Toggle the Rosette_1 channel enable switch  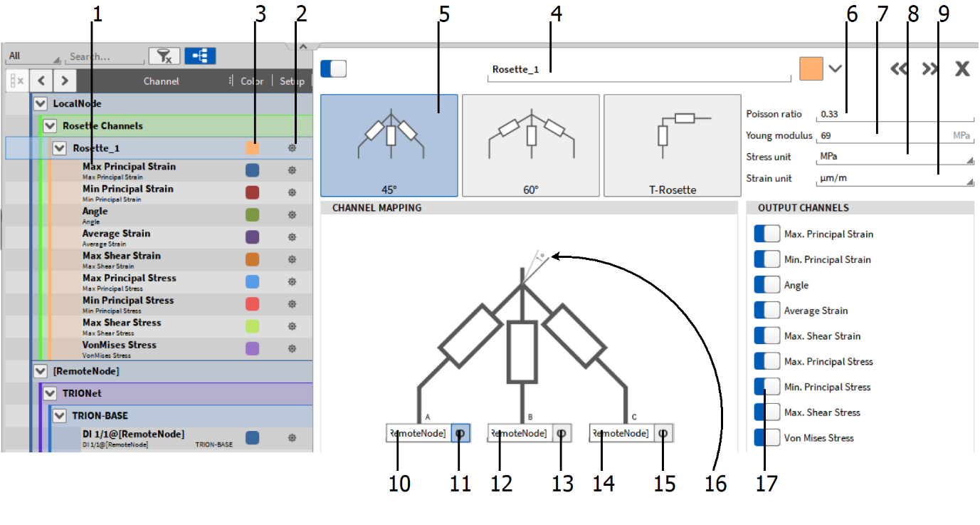[333, 68]
